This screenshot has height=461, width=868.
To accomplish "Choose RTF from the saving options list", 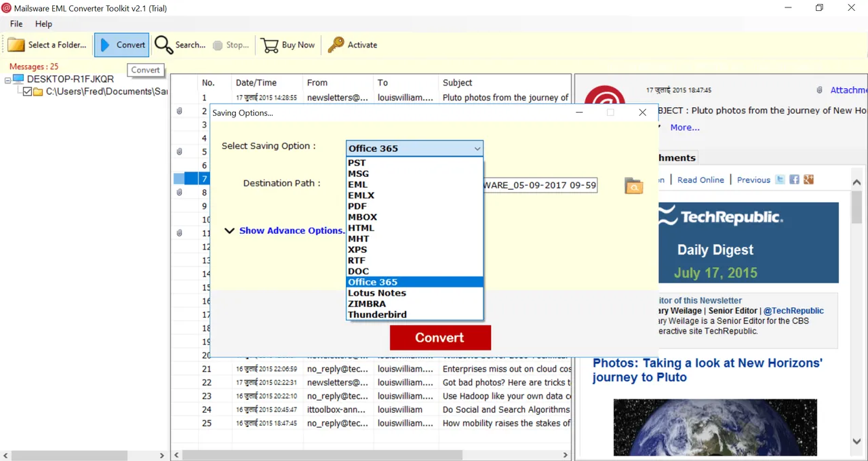I will tap(414, 260).
